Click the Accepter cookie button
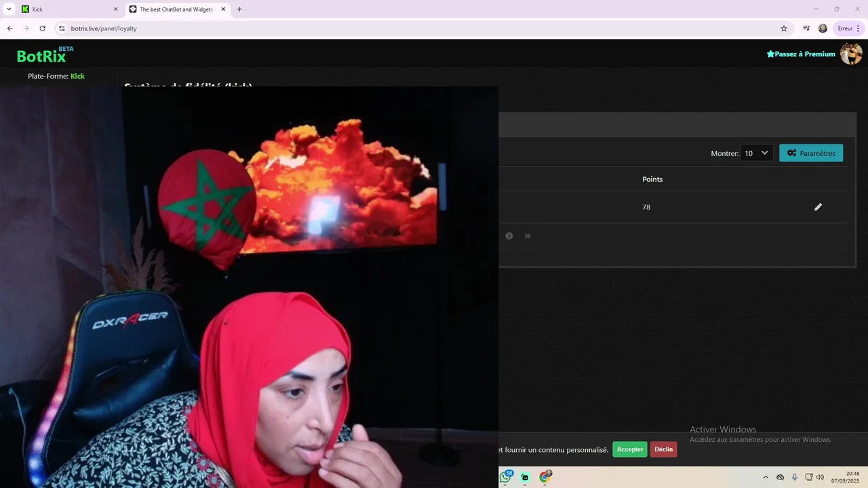 pyautogui.click(x=630, y=449)
